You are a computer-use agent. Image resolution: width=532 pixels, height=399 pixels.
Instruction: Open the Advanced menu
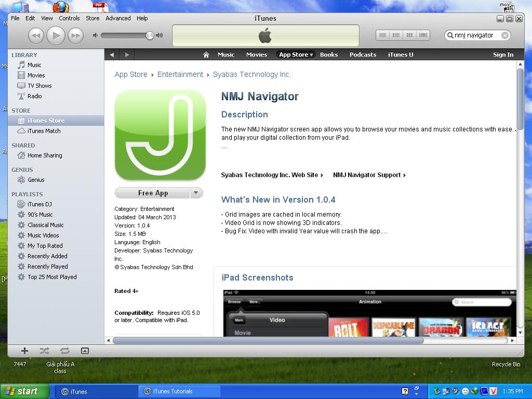(x=118, y=18)
